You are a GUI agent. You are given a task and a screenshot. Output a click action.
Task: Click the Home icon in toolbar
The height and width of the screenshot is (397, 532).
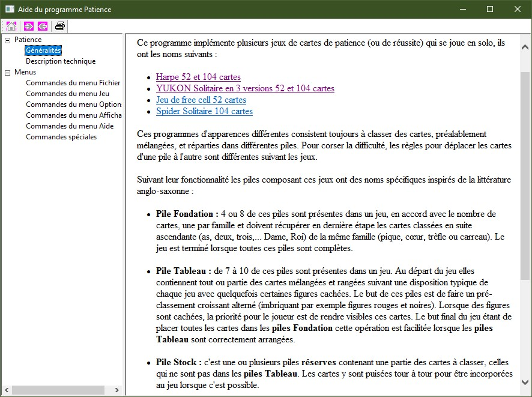(x=11, y=26)
